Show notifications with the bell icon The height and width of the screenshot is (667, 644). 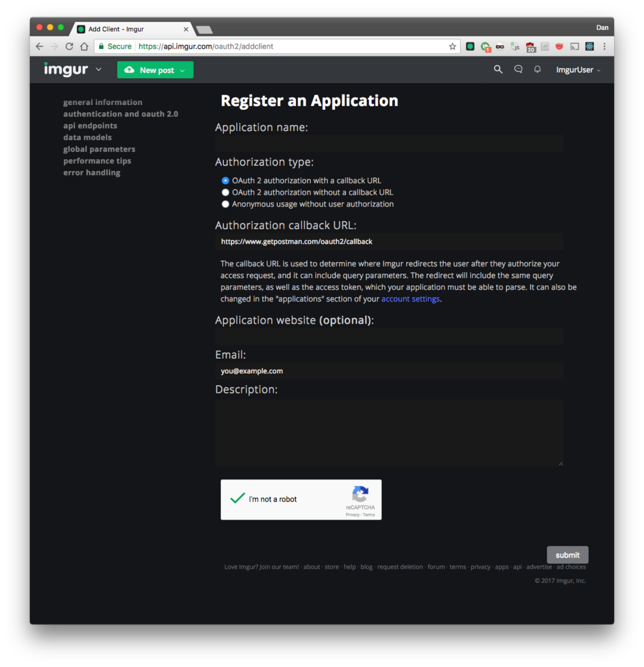click(x=538, y=69)
